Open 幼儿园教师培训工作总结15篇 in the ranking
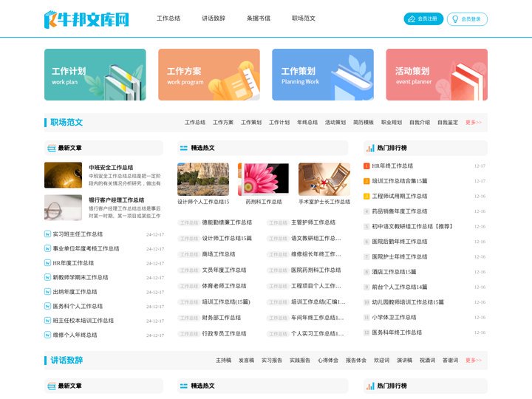This screenshot has height=399, width=532. coord(408,302)
